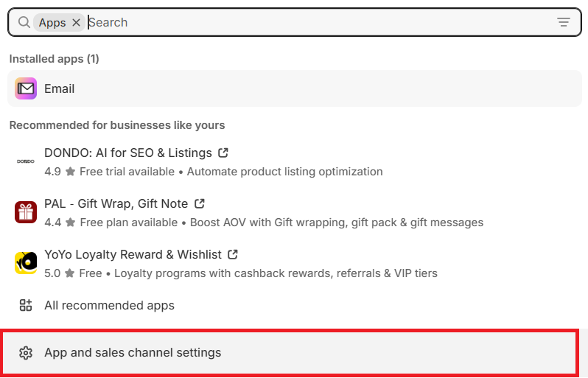
Task: Click the magnifying glass search icon
Action: (24, 23)
